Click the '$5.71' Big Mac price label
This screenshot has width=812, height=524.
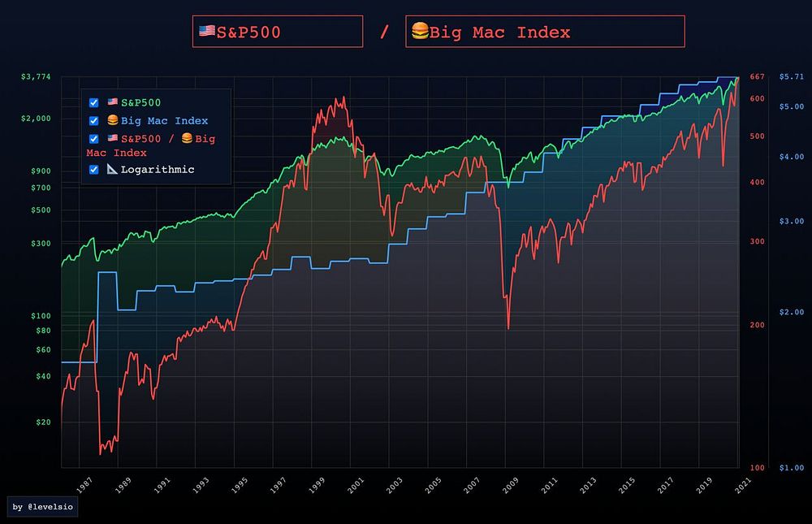tap(791, 76)
